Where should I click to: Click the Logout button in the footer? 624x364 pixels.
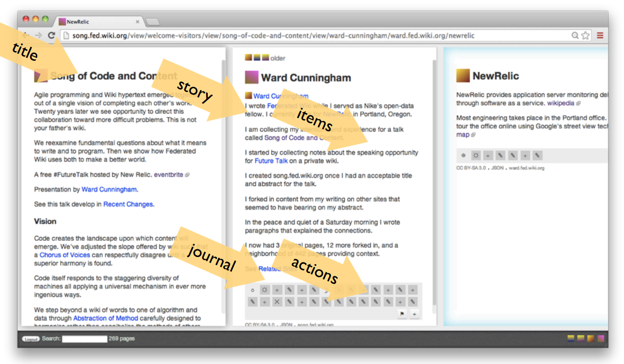click(x=31, y=339)
